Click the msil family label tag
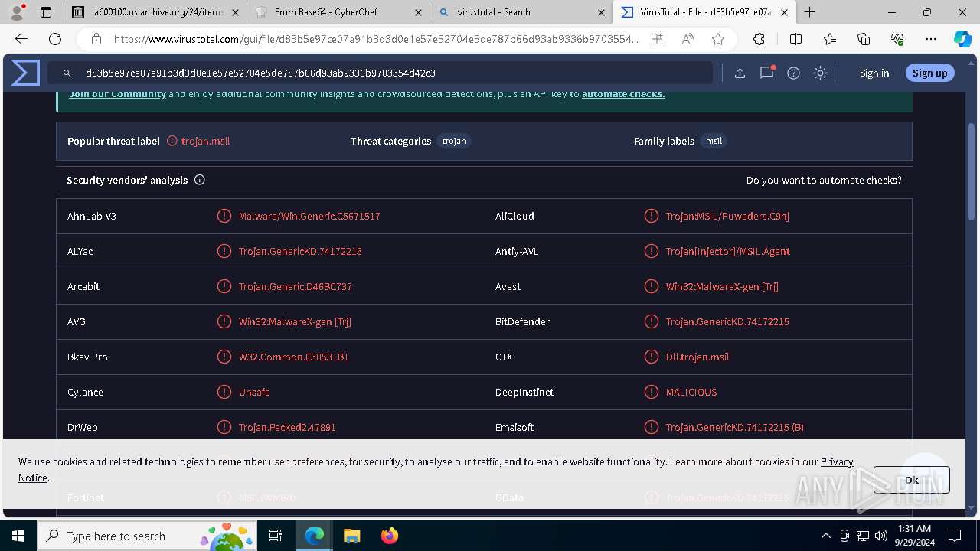980x551 pixels. pyautogui.click(x=714, y=141)
